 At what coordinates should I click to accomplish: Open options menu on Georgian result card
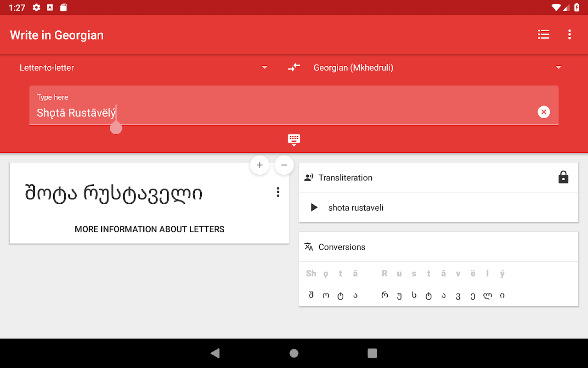pos(278,192)
